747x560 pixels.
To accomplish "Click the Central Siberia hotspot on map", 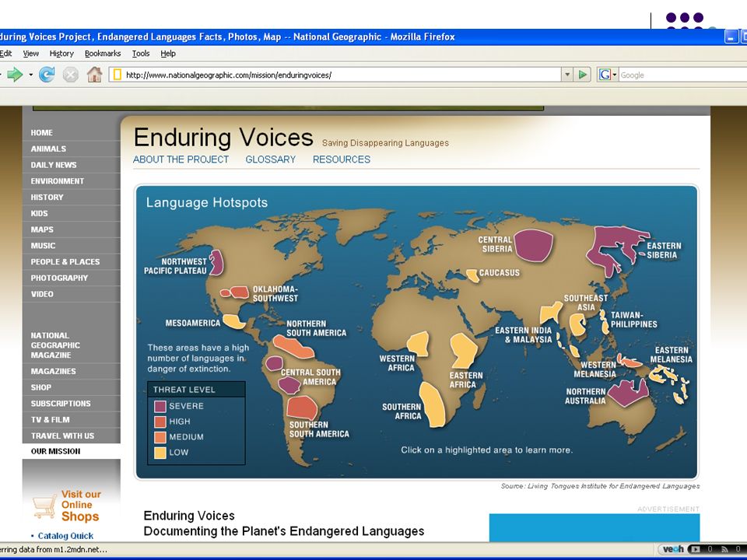I will pyautogui.click(x=534, y=245).
